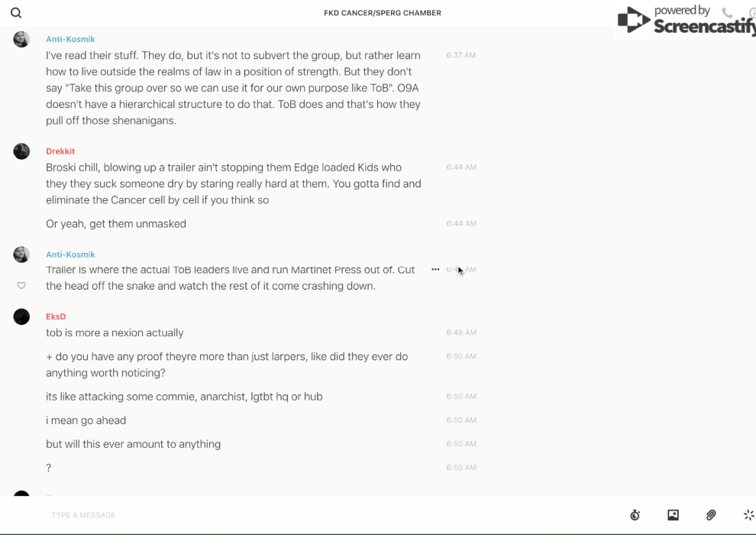This screenshot has width=756, height=535.
Task: Click the Screencastify logo watermark
Action: [687, 21]
